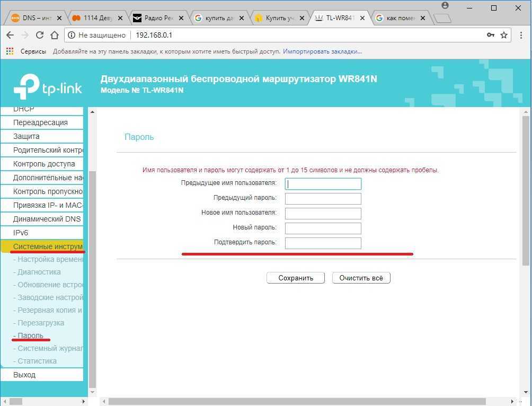Click the Сохранить button
Viewport: 532px width, 406px height.
(x=296, y=278)
